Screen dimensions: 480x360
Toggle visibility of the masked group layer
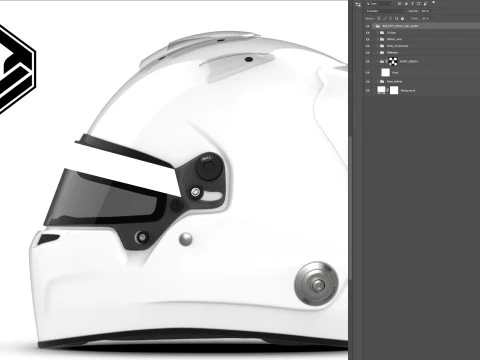[368, 61]
